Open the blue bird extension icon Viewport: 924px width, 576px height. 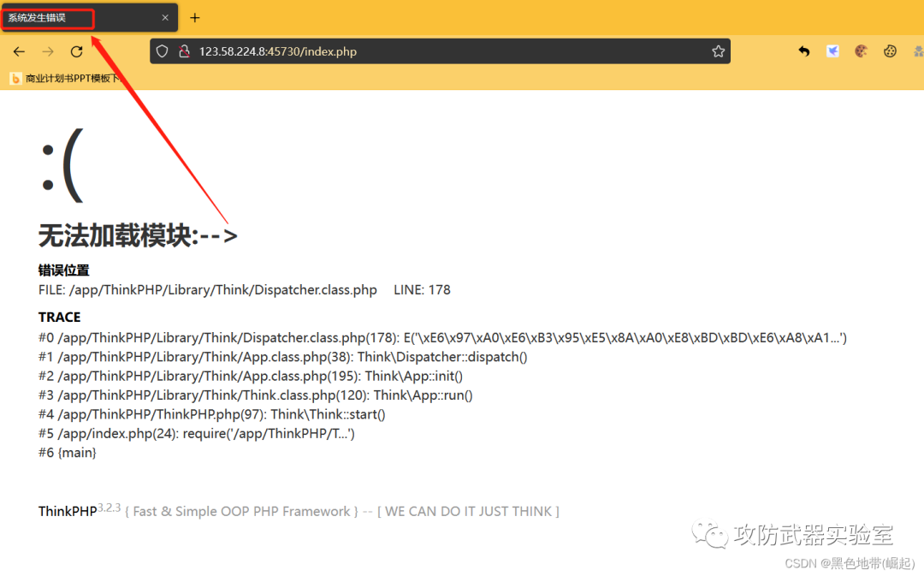pos(832,51)
